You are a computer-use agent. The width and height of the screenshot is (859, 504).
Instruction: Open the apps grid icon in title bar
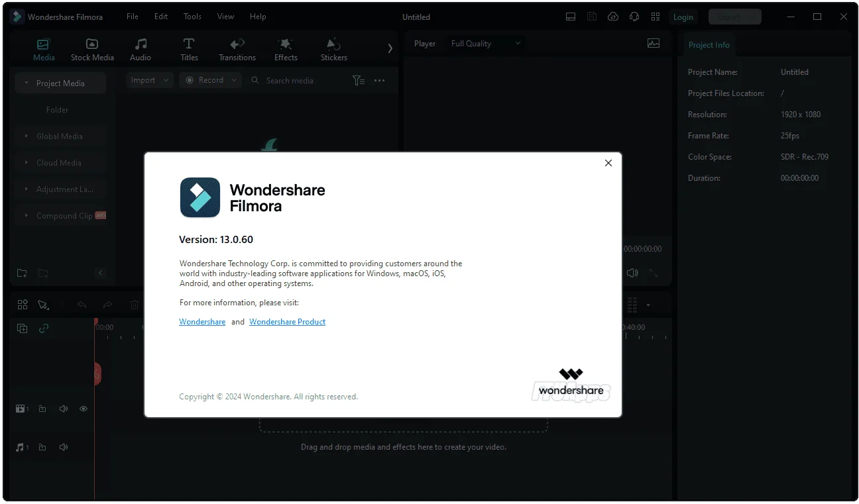tap(656, 17)
